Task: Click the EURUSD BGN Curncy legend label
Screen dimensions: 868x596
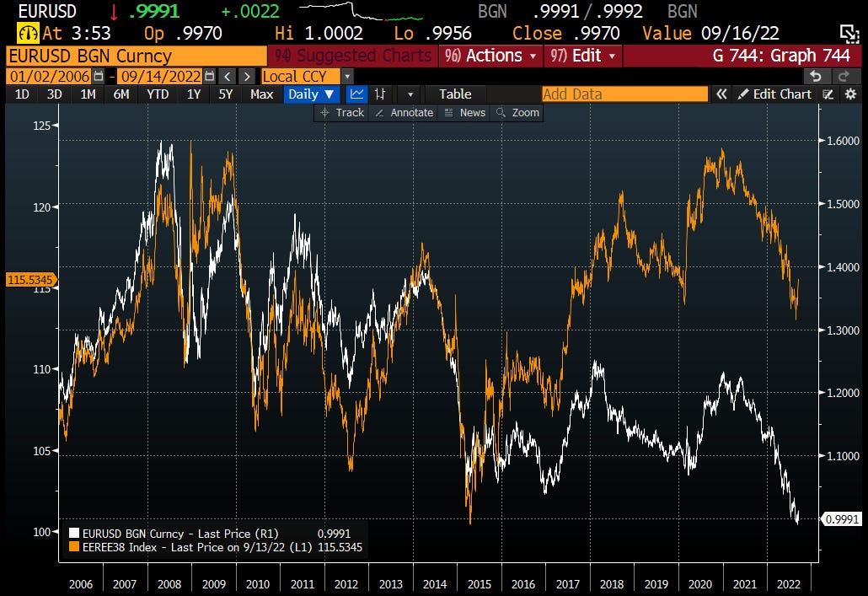Action: click(180, 534)
